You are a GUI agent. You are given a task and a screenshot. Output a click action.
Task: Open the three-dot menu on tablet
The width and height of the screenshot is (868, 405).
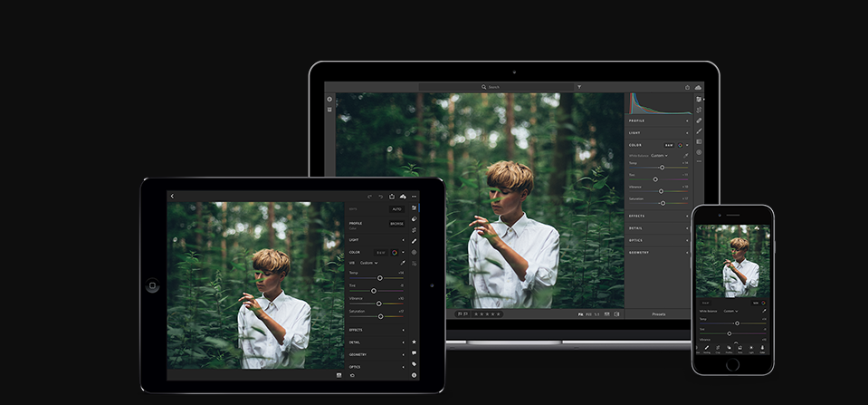point(414,196)
